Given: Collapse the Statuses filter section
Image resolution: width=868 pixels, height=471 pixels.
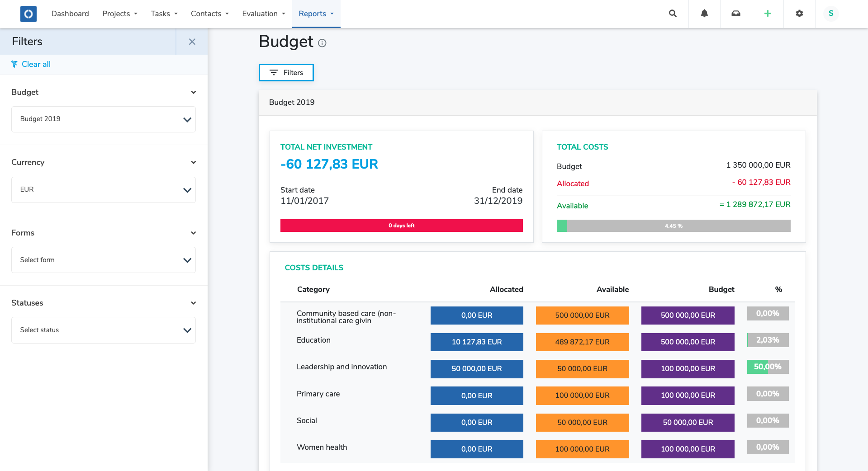Looking at the screenshot, I should point(193,303).
